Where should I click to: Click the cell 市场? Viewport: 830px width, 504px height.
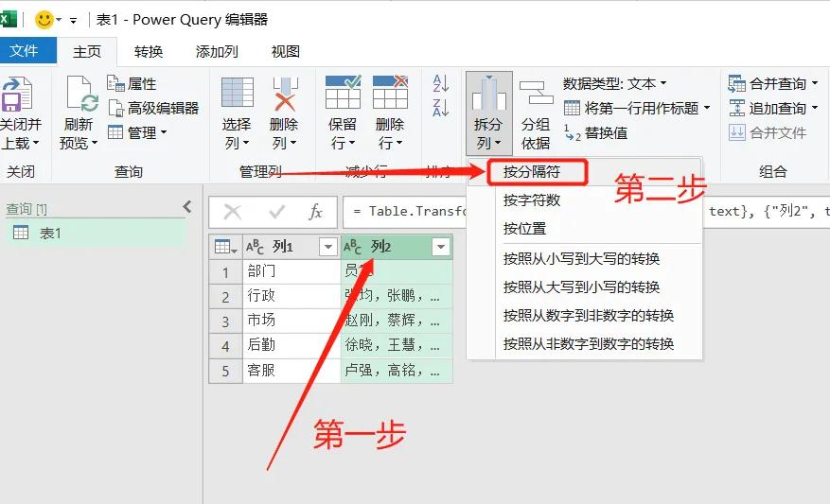(x=291, y=321)
